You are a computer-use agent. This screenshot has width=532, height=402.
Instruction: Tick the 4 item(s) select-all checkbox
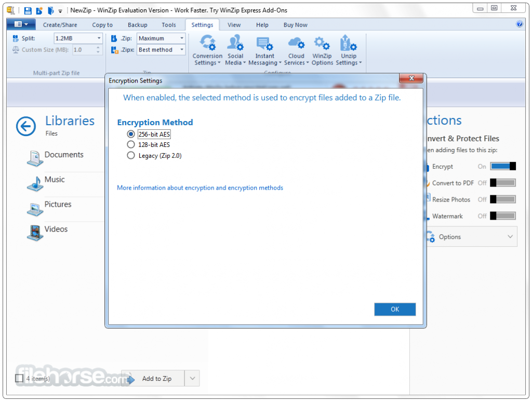click(19, 378)
